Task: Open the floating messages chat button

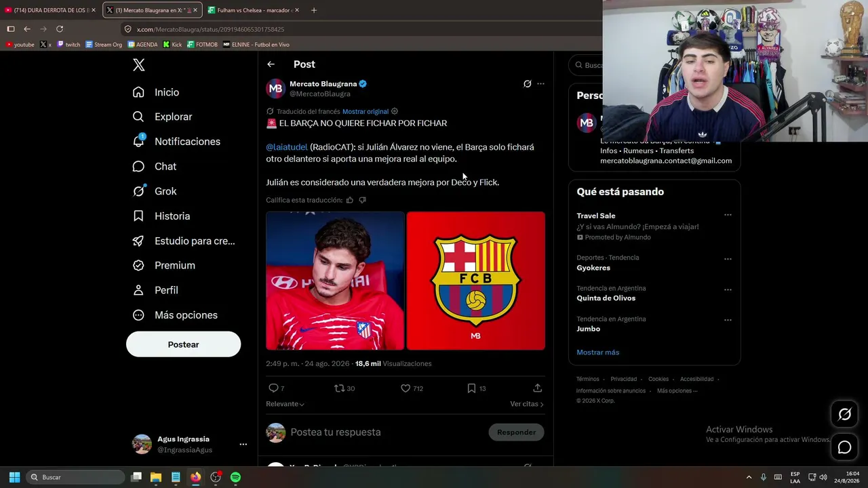Action: 844,447
